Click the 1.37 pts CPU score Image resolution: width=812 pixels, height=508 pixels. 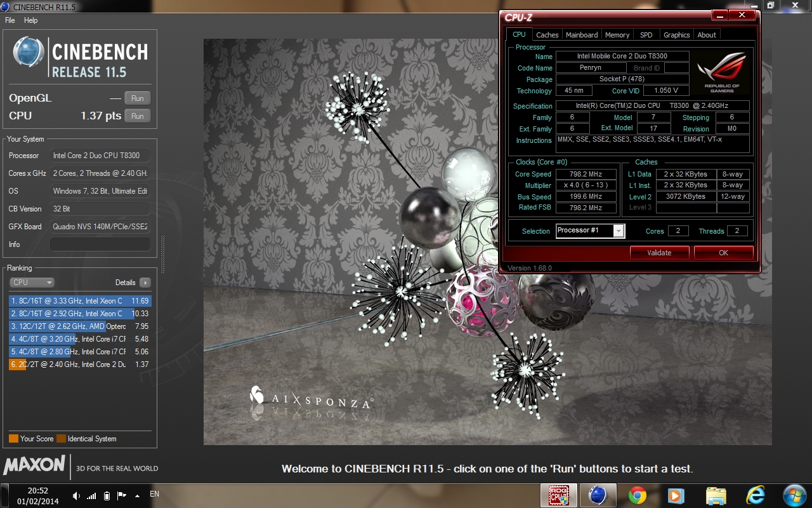coord(101,116)
